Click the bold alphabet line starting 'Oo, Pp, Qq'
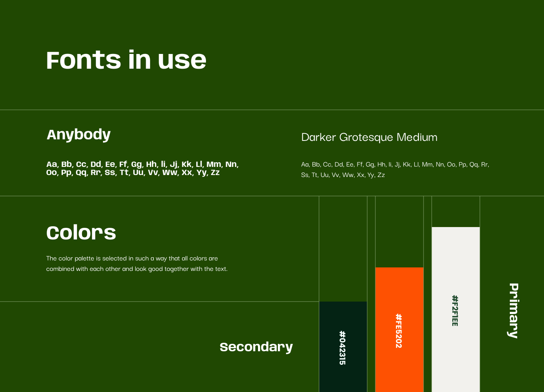 tap(133, 173)
